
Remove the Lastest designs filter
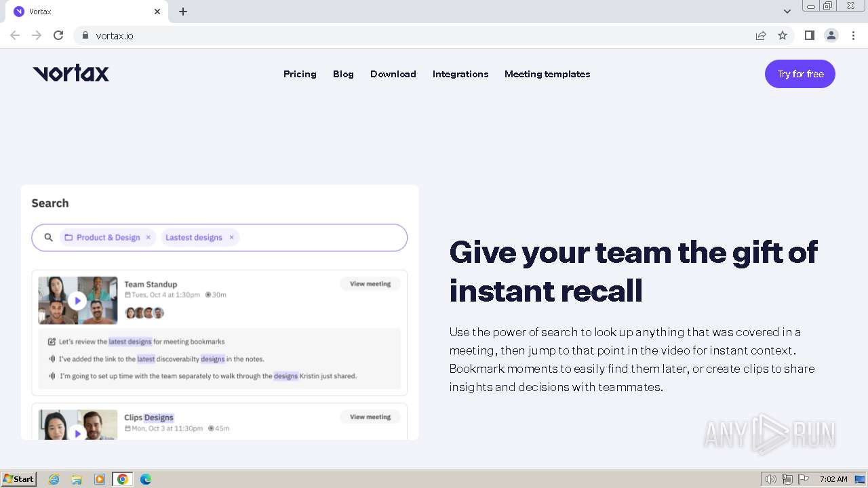tap(231, 237)
